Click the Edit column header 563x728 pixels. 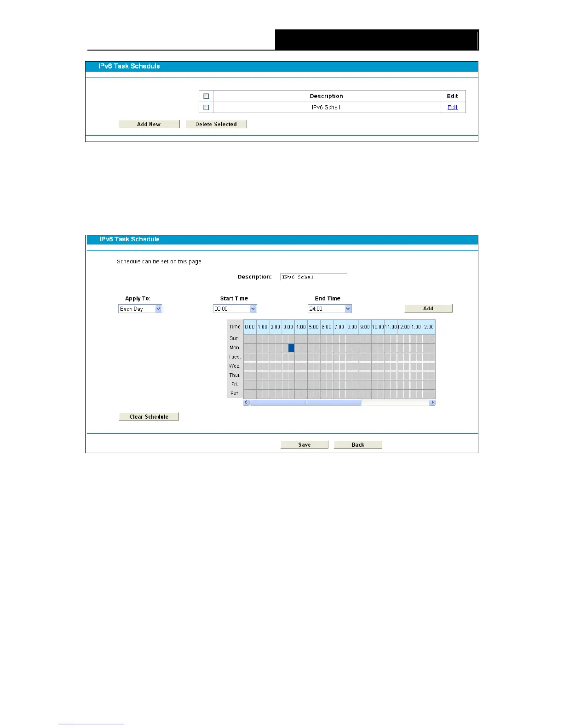pos(453,96)
